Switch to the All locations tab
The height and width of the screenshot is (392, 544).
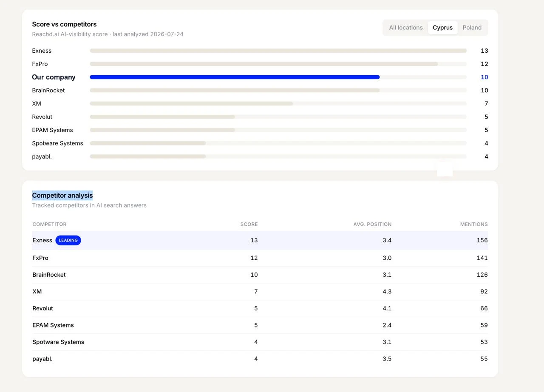[406, 28]
